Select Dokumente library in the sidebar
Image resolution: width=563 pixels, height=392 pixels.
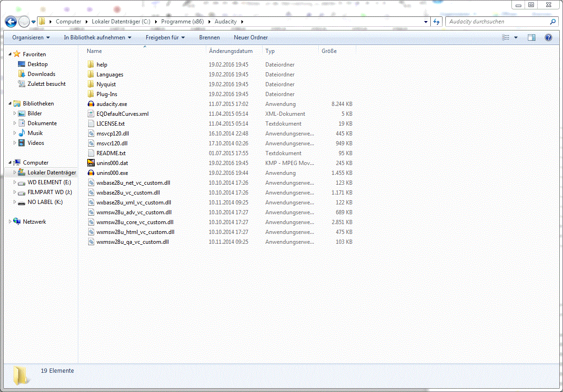tap(42, 123)
